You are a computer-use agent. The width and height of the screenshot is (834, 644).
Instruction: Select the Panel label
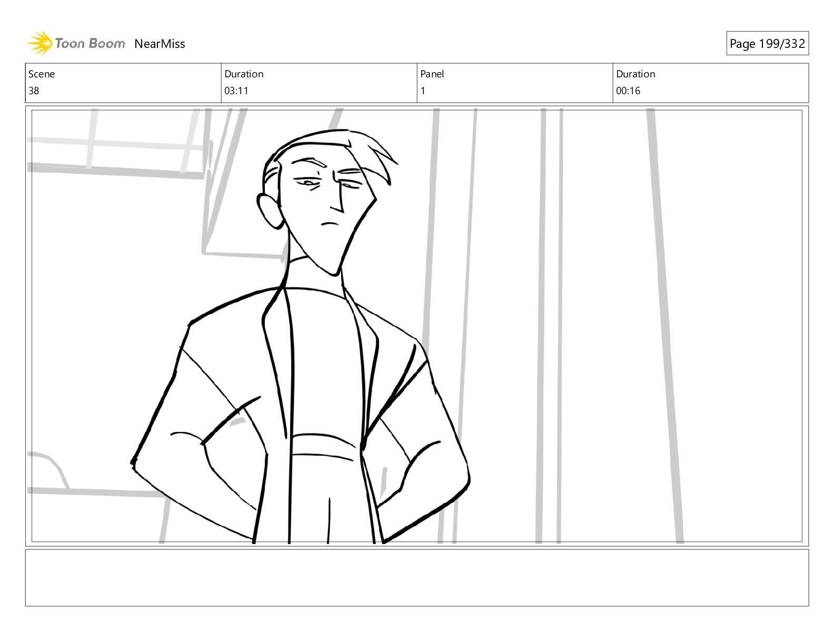click(432, 74)
